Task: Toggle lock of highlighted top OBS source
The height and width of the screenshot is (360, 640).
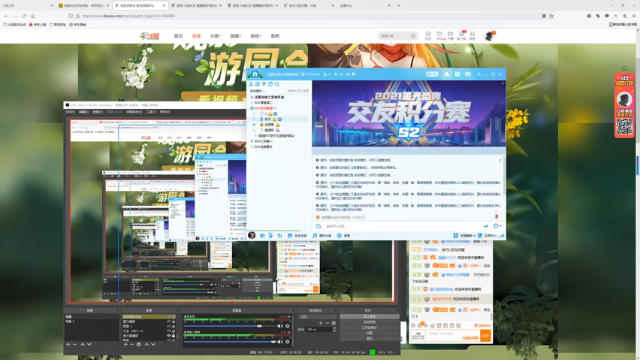Action: [173, 316]
